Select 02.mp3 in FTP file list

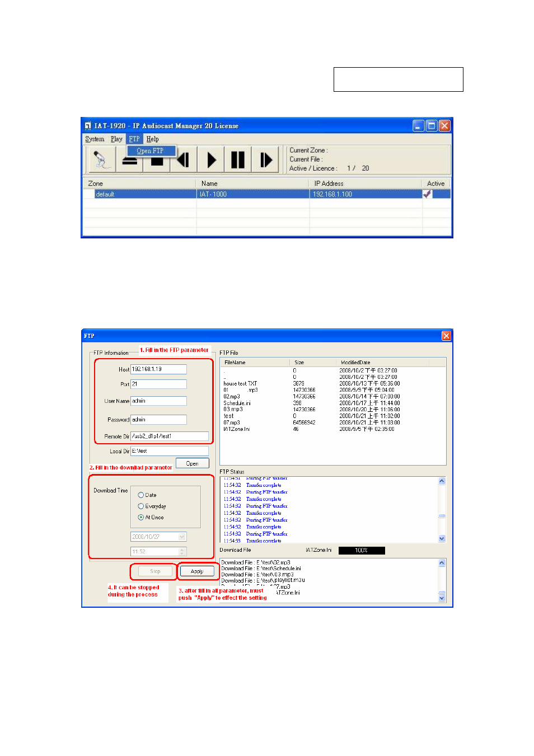231,397
